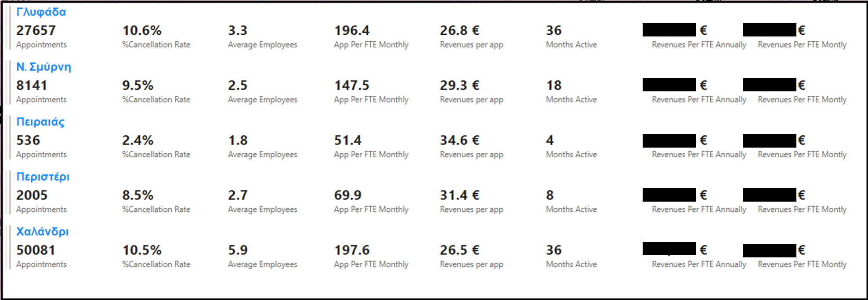Open the Πειραιάς location heading

[x=40, y=122]
